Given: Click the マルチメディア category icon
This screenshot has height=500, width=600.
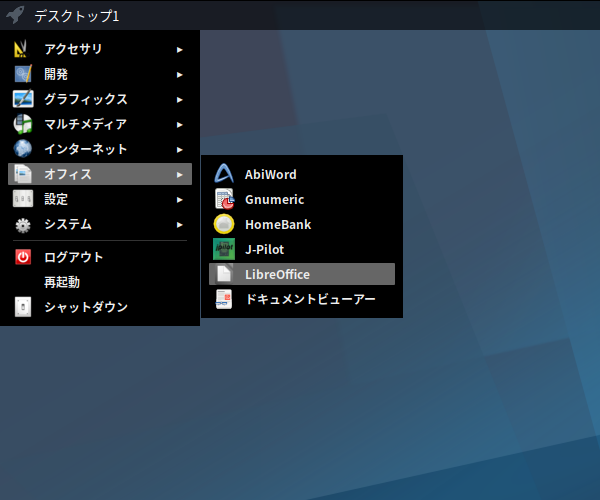Looking at the screenshot, I should tap(23, 124).
